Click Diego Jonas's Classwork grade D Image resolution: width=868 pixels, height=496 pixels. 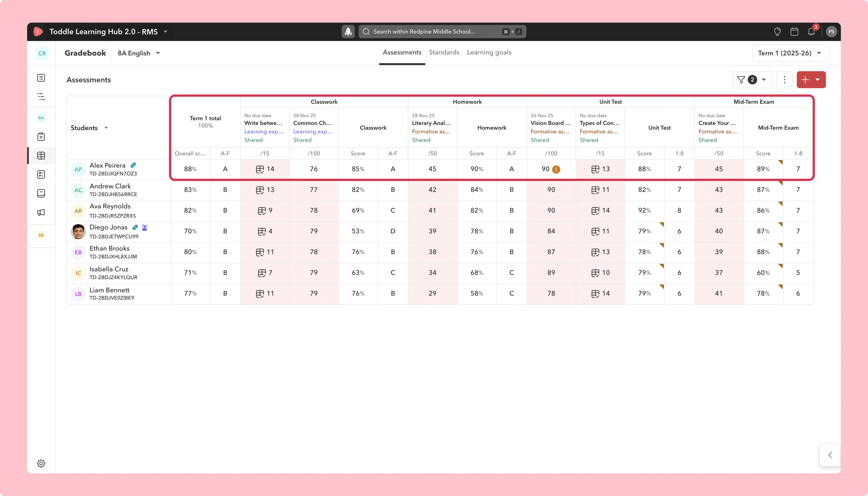tap(393, 232)
